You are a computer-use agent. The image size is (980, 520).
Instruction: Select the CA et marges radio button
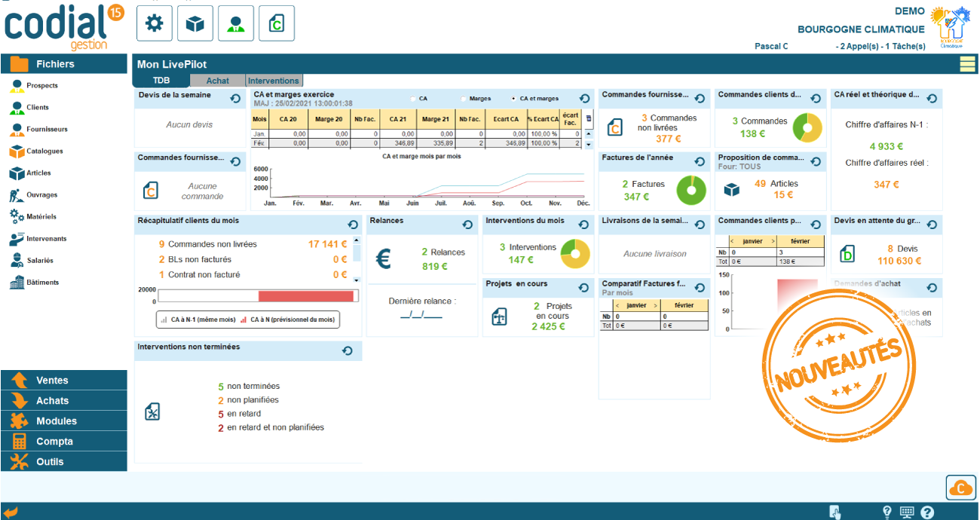tap(514, 99)
